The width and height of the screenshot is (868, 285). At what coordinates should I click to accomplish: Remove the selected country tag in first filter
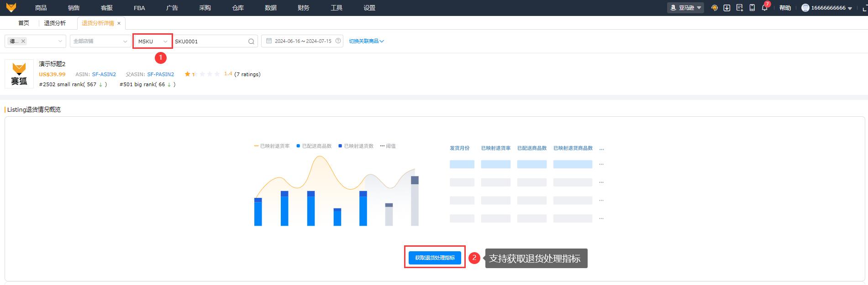point(23,41)
